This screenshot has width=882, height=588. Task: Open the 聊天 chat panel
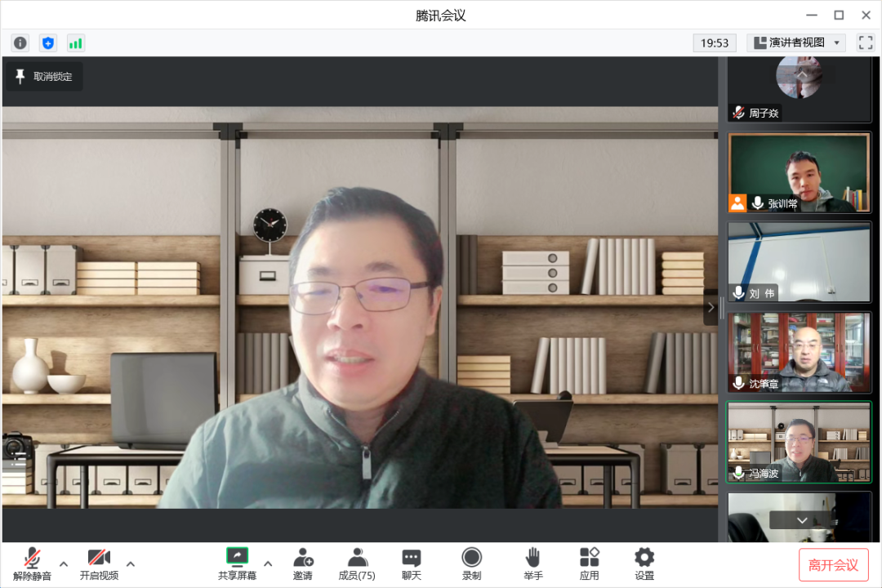(412, 564)
